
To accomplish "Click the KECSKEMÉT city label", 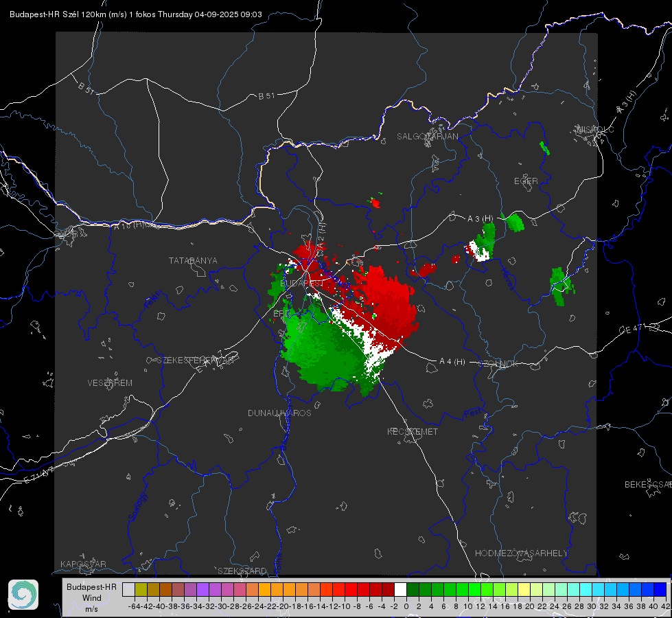I will coord(413,432).
